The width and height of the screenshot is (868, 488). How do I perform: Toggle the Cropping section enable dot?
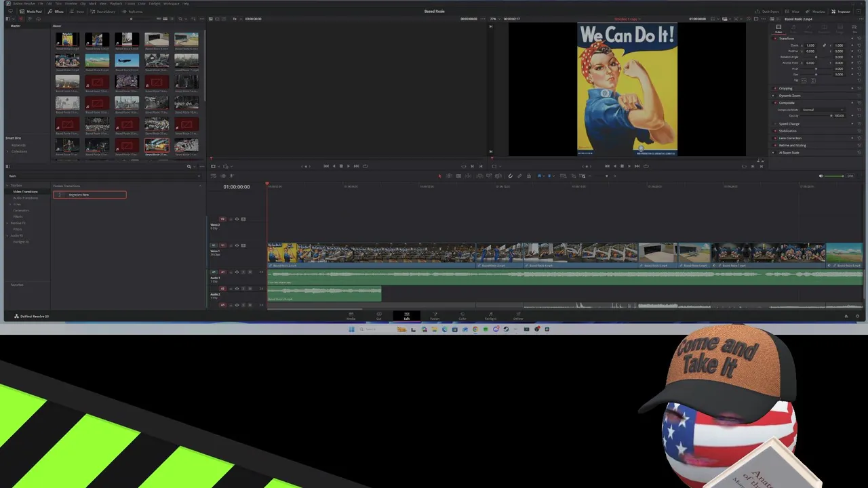(775, 88)
